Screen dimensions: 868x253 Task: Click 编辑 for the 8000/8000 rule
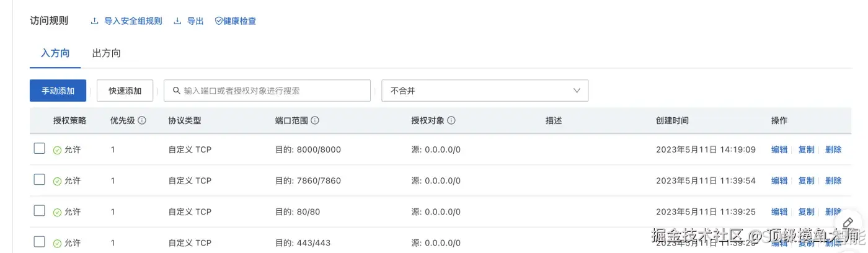pos(779,149)
